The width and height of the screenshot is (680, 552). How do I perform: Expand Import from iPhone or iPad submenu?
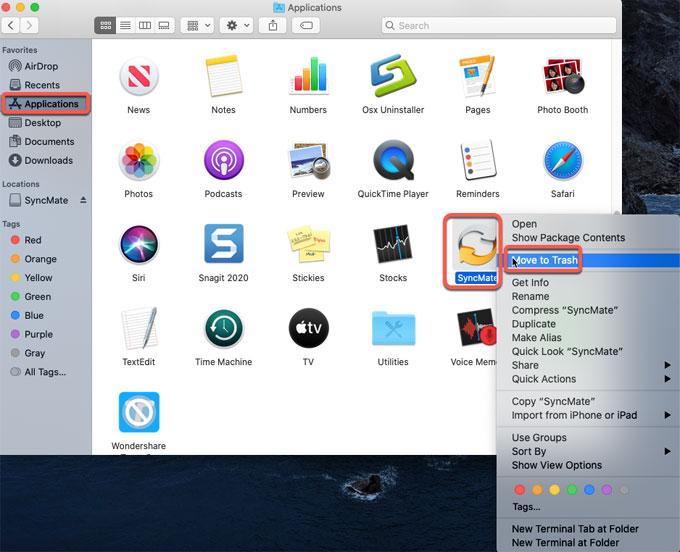coord(588,415)
